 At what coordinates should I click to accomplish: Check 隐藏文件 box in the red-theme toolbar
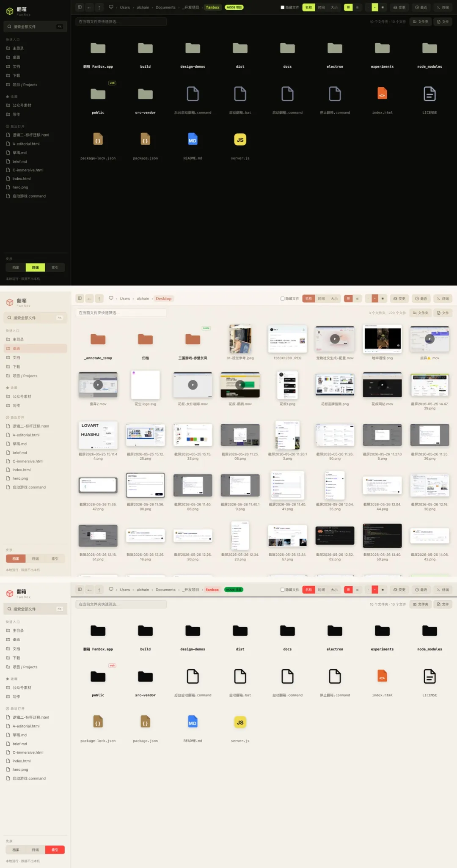click(282, 590)
